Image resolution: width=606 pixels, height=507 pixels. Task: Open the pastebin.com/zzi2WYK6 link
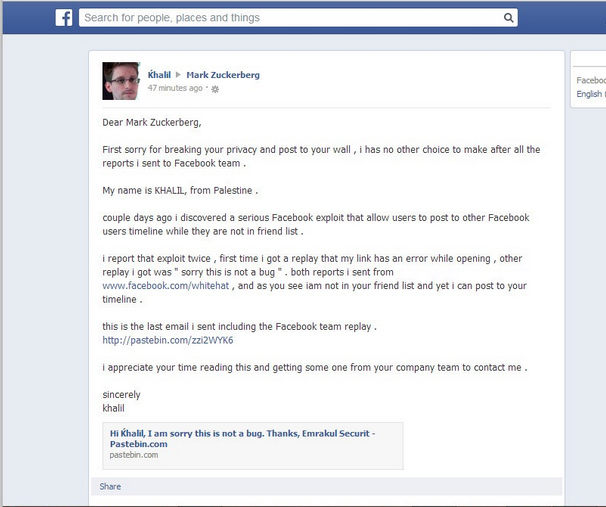pyautogui.click(x=168, y=340)
